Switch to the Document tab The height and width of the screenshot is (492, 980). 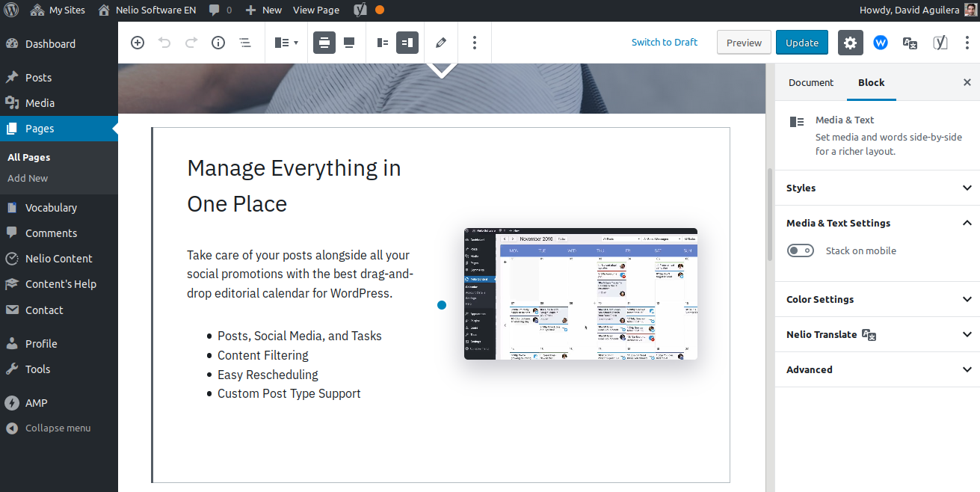pyautogui.click(x=810, y=82)
